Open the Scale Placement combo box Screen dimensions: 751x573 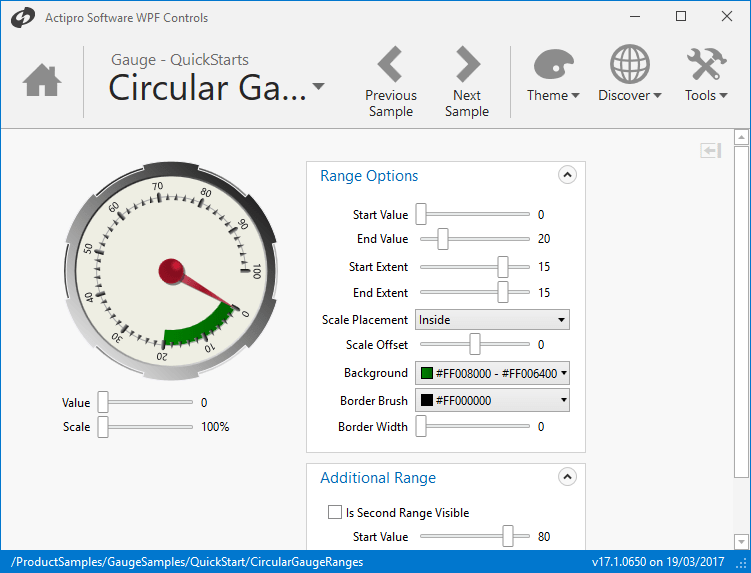(x=492, y=320)
